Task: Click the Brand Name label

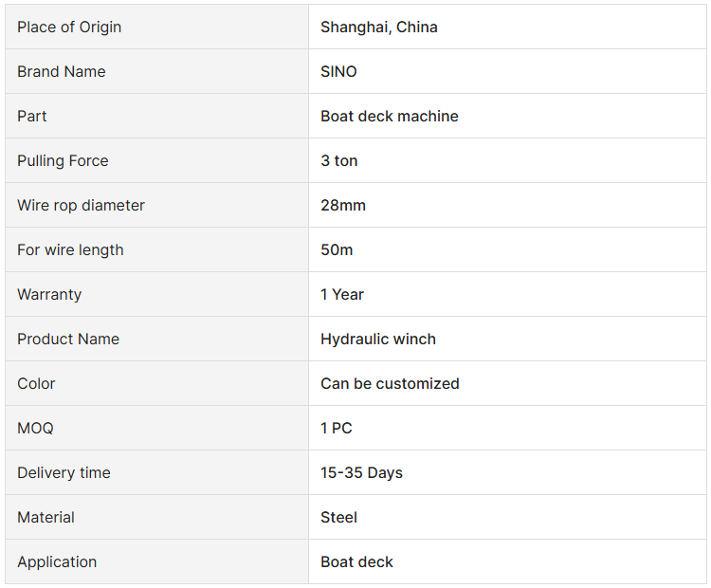Action: point(62,71)
